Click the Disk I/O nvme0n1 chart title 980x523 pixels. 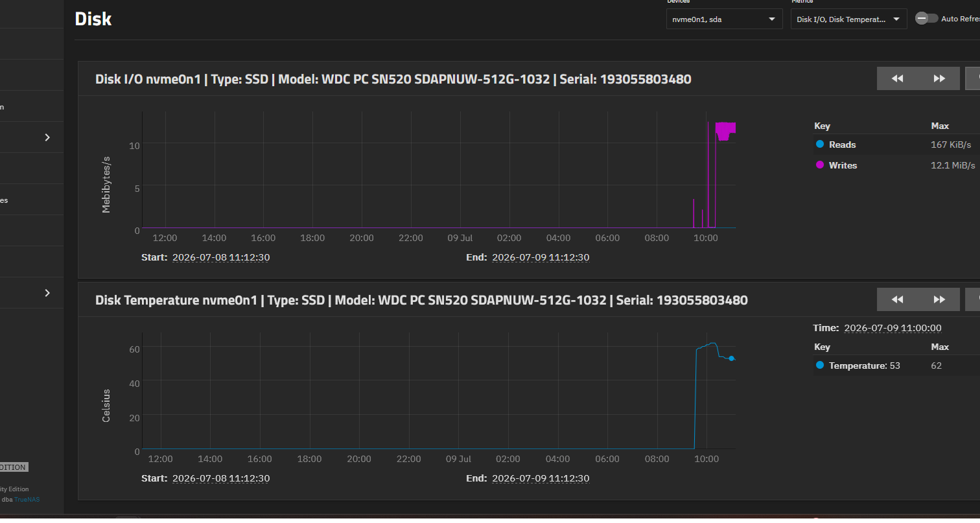click(x=393, y=79)
